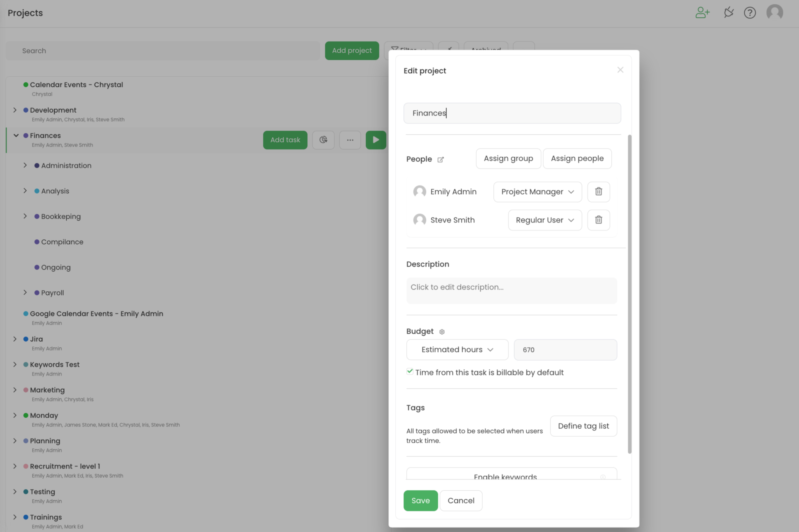The image size is (799, 532).
Task: Collapse the Finances project tree
Action: [x=16, y=135]
